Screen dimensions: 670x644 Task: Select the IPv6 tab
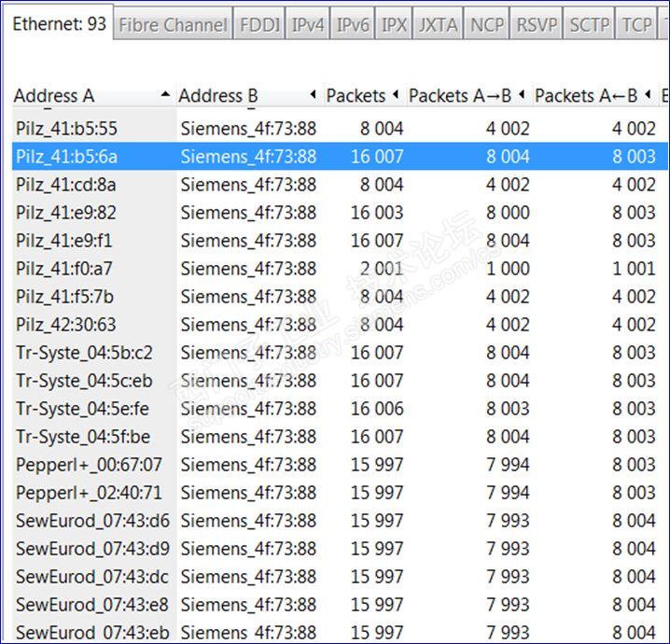point(353,25)
